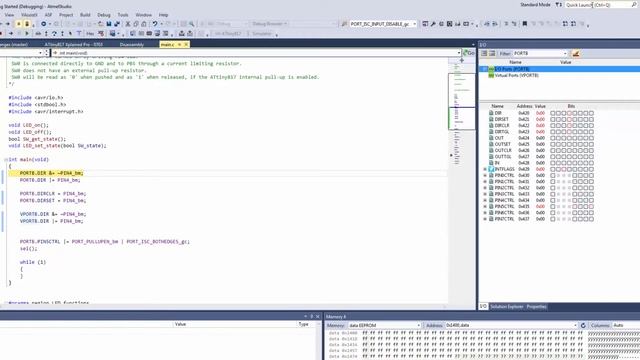The image size is (640, 360).
Task: Click the first view icon in I/O toolbar
Action: [484, 53]
